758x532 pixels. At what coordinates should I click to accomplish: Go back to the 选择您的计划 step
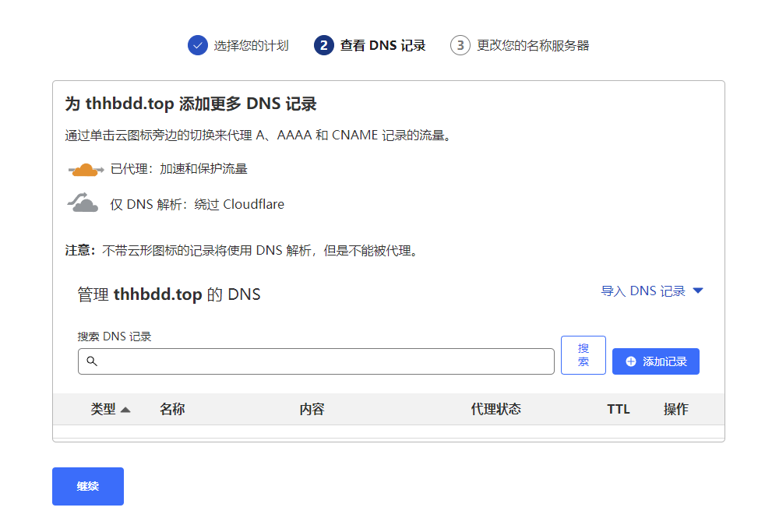tap(251, 46)
